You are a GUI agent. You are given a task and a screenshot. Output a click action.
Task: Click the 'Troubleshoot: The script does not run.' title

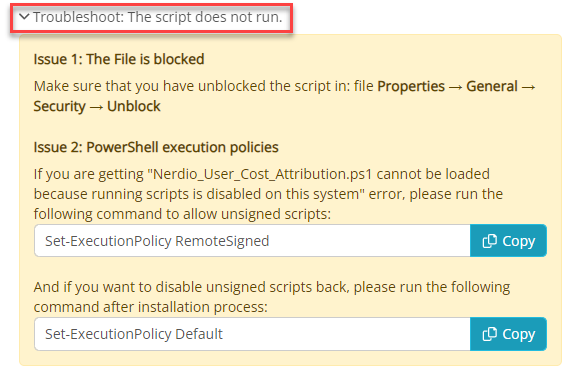pyautogui.click(x=157, y=17)
